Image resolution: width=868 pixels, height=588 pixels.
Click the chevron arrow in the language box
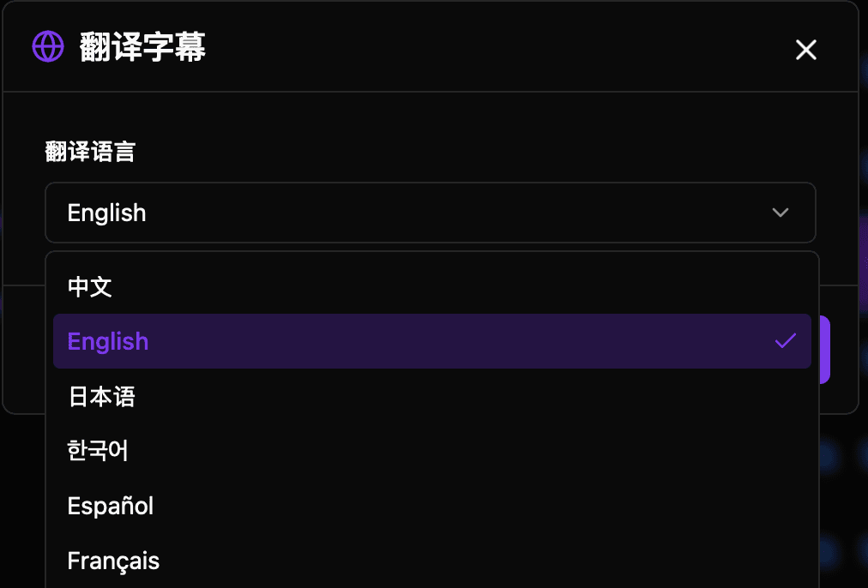point(780,213)
